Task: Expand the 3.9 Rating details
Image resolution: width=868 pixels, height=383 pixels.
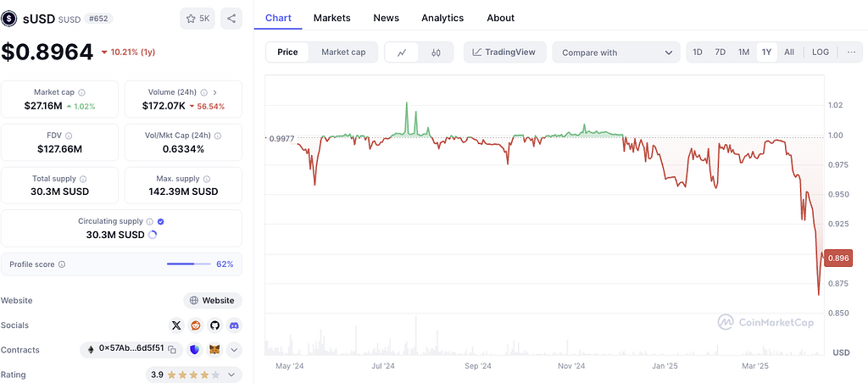Action: point(234,374)
